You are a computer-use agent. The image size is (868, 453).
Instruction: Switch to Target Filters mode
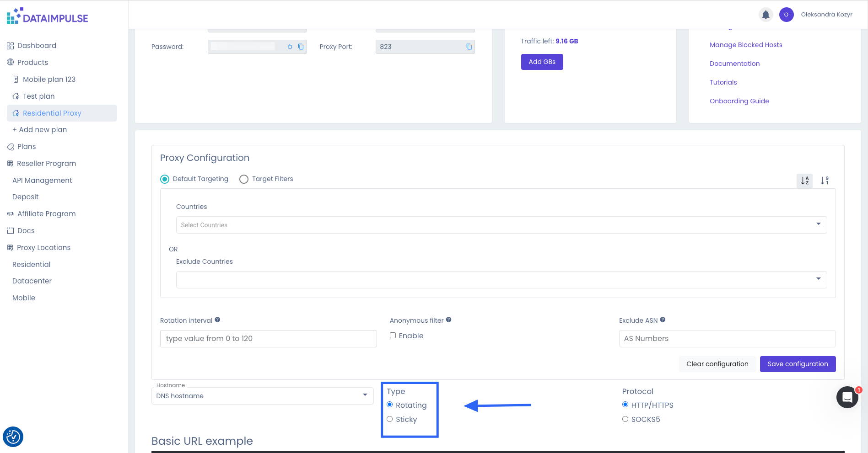[x=244, y=179]
